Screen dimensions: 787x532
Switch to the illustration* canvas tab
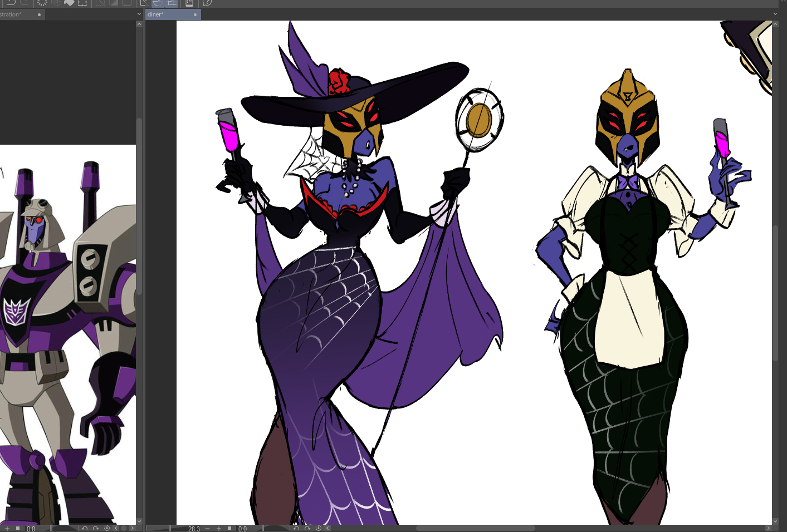pyautogui.click(x=14, y=14)
